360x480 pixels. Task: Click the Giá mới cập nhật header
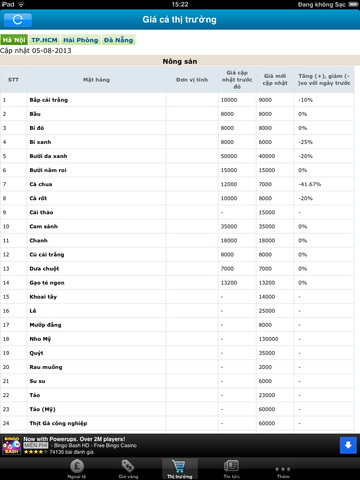[275, 80]
